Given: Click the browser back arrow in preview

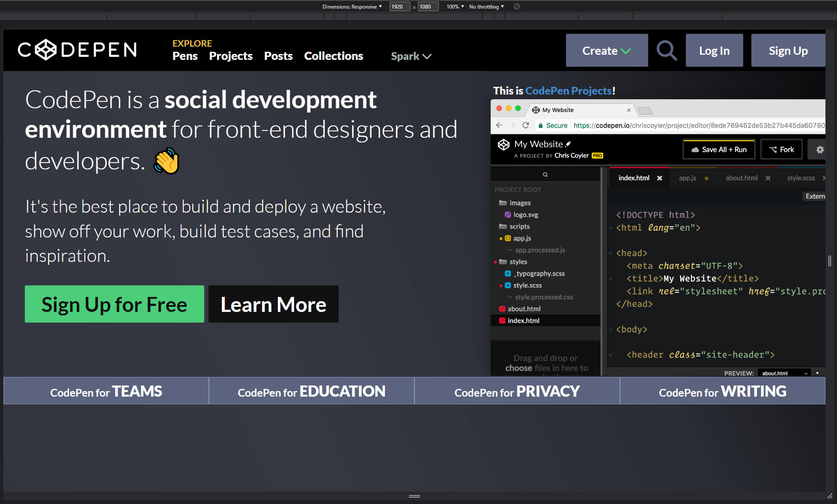Looking at the screenshot, I should pyautogui.click(x=499, y=125).
